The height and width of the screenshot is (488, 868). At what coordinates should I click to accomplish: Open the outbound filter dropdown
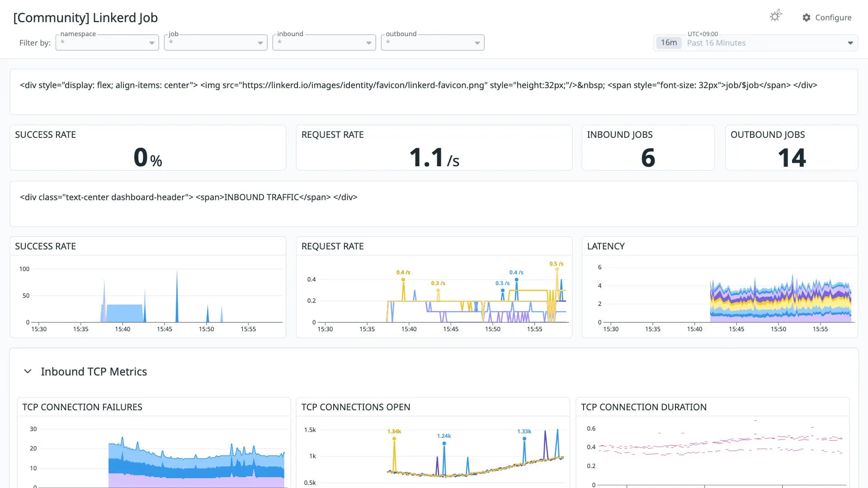coord(433,42)
